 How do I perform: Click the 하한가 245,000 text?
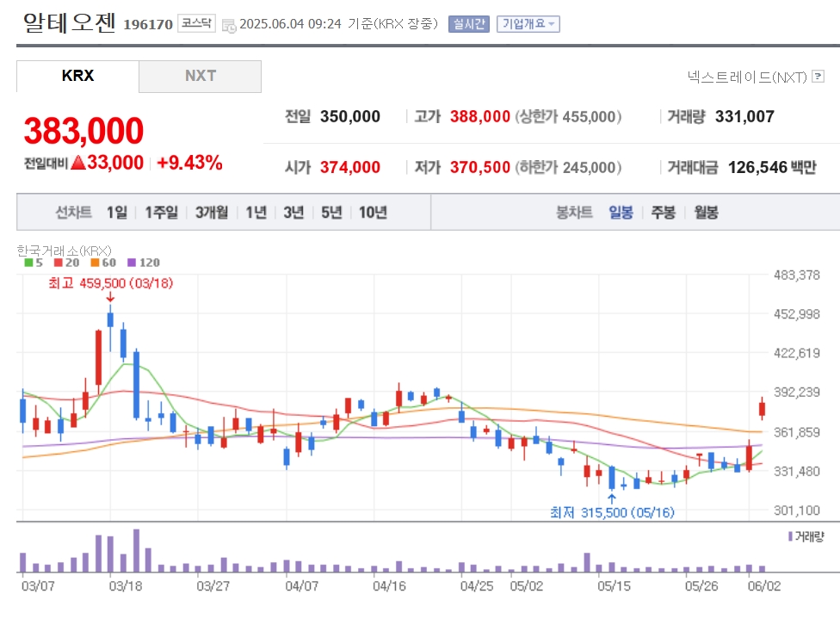point(568,167)
